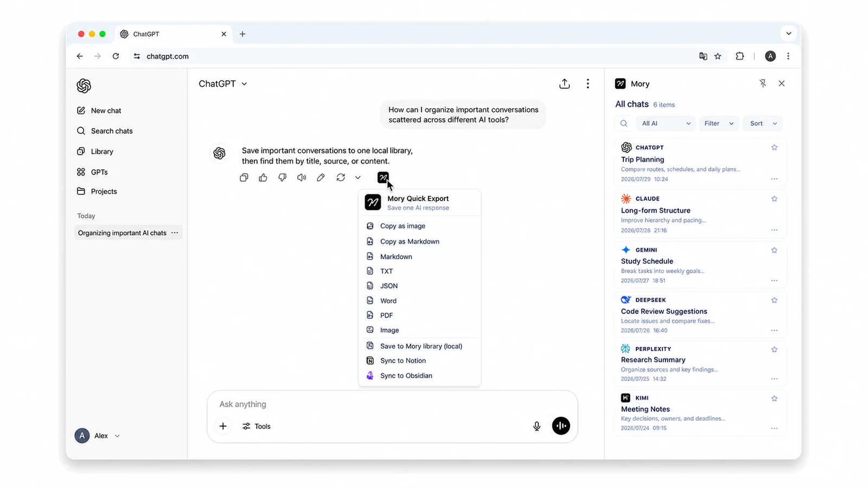The width and height of the screenshot is (868, 488).
Task: Star the Long-form Structure chat
Action: (x=774, y=198)
